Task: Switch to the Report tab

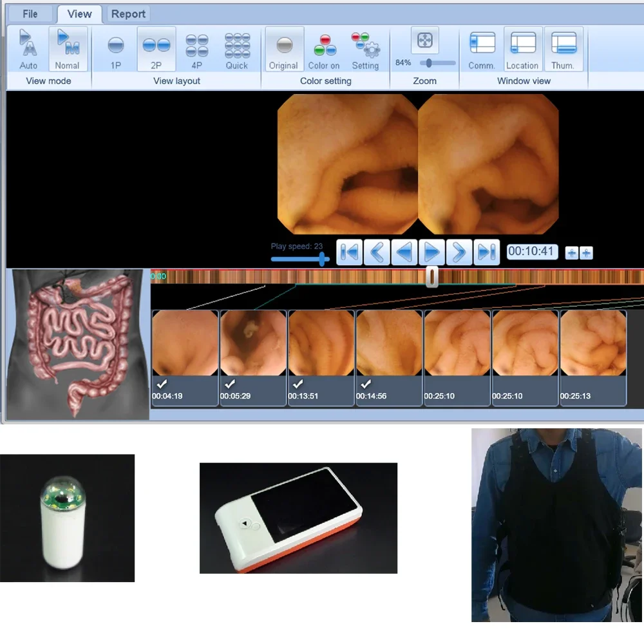Action: tap(128, 14)
